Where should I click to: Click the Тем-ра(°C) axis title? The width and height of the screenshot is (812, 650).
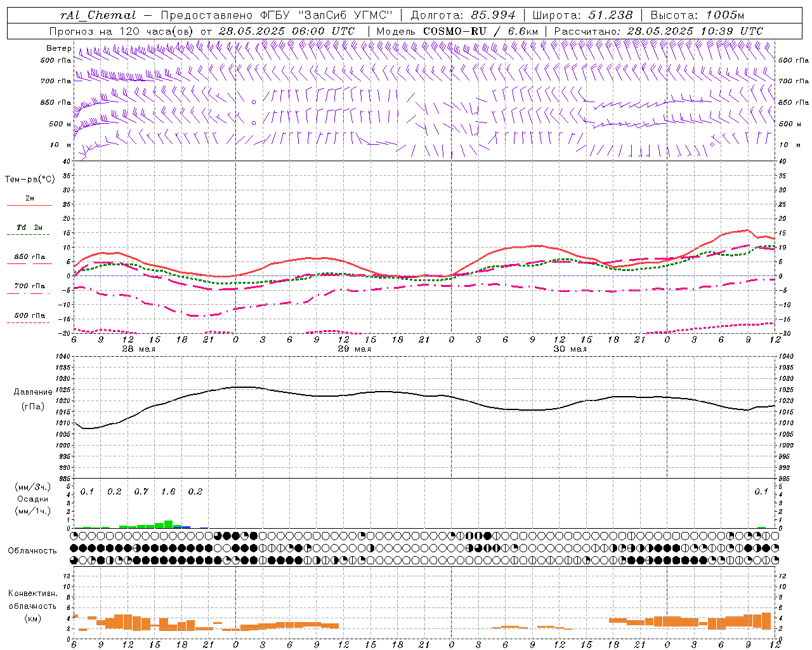coord(30,180)
